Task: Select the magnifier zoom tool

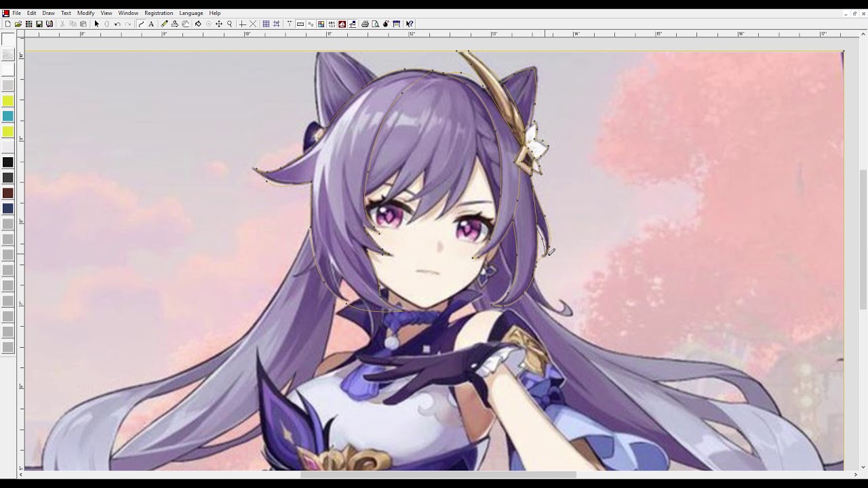Action: (229, 24)
